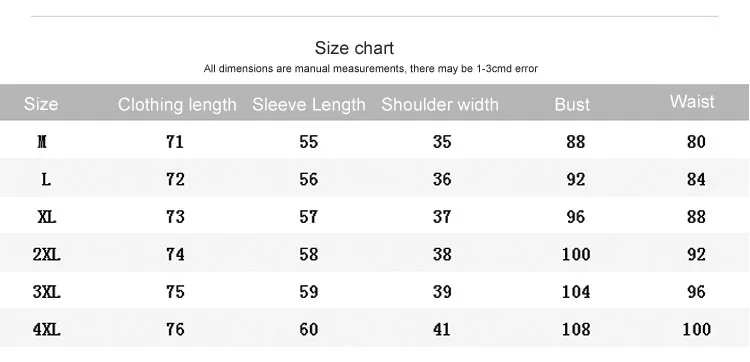Click clothing length value 71
The height and width of the screenshot is (362, 750).
(x=175, y=142)
